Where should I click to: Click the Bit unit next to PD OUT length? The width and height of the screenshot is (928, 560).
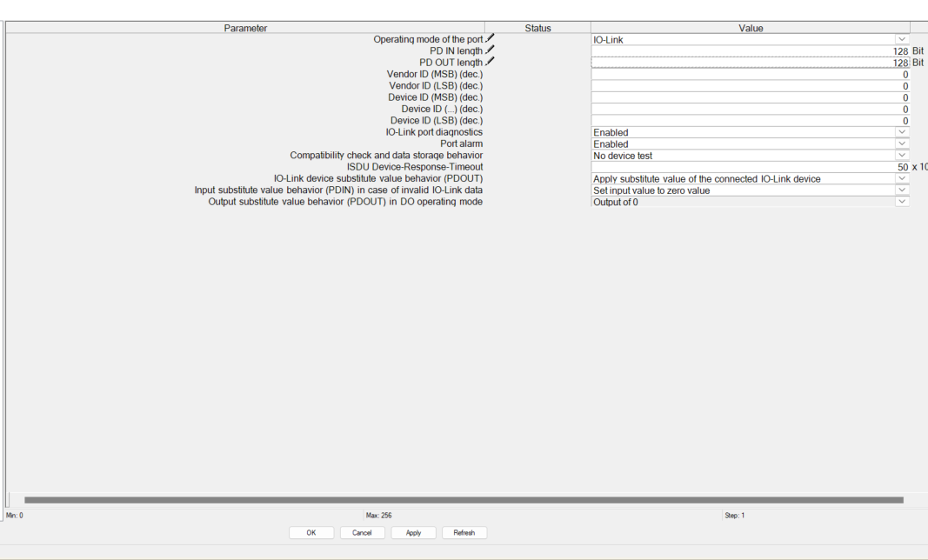[918, 62]
